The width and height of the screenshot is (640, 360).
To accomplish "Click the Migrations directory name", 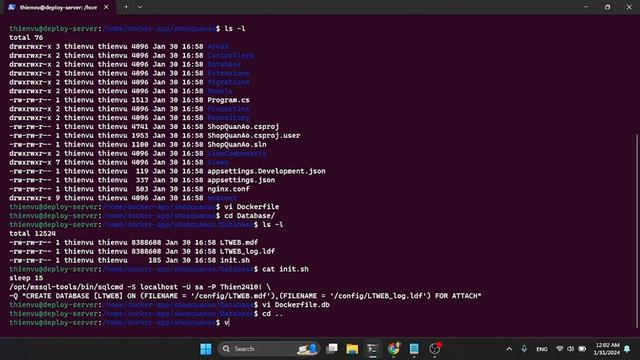I will tap(228, 82).
